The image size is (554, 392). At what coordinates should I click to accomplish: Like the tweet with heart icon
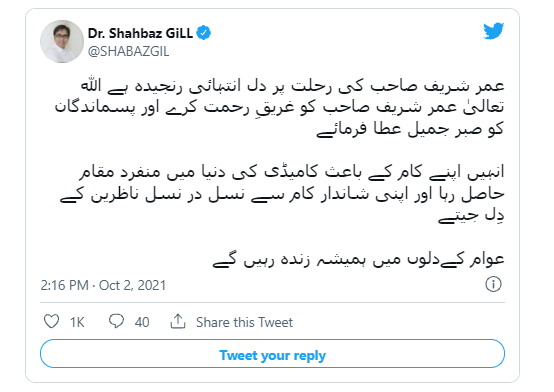click(52, 321)
